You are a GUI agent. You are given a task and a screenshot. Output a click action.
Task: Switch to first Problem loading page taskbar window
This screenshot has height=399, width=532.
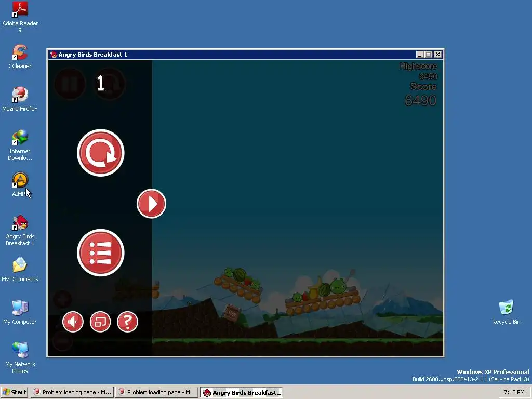[x=72, y=392]
